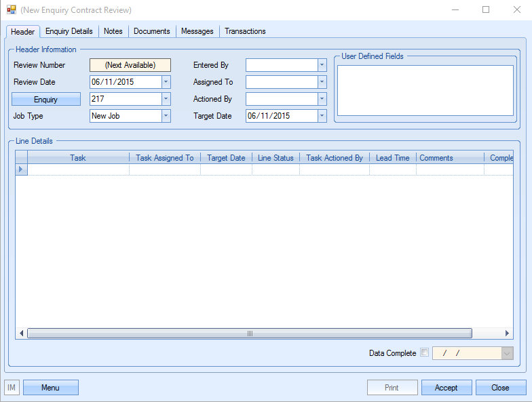Enable the Data Complete checkbox
This screenshot has height=402, width=532.
pyautogui.click(x=425, y=353)
